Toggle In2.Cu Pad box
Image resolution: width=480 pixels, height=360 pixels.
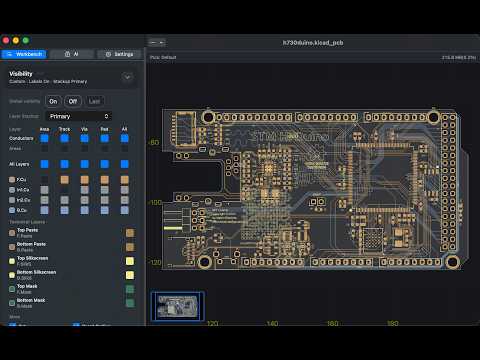(x=105, y=200)
